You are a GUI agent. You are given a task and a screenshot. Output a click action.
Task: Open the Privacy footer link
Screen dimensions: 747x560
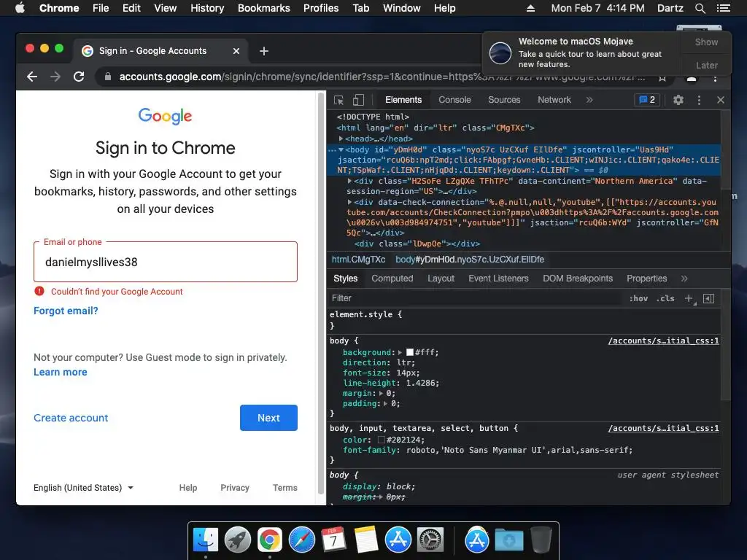click(x=235, y=488)
